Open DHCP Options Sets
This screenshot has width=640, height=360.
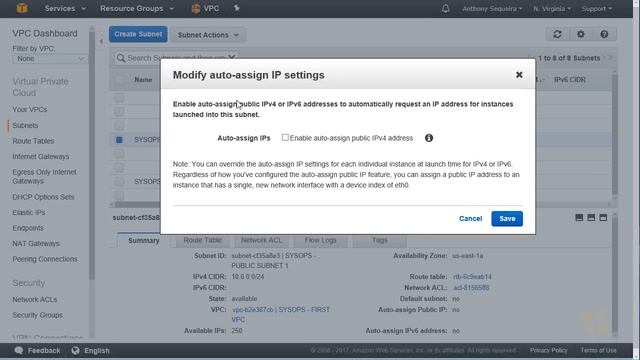[x=43, y=197]
